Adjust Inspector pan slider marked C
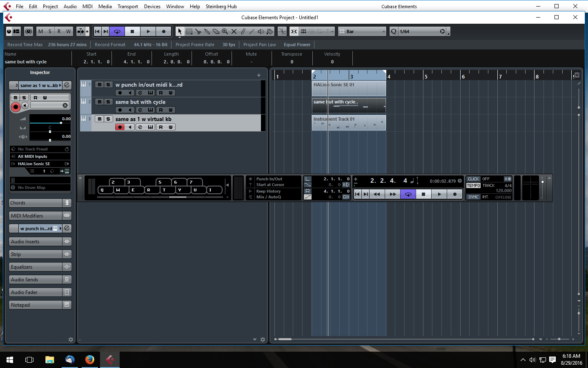This screenshot has width=588, height=368. (50, 131)
